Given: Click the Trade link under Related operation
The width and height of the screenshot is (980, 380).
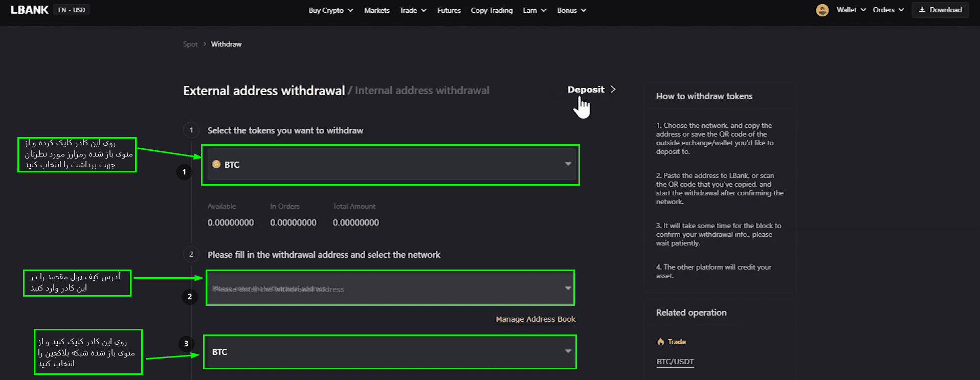Looking at the screenshot, I should 677,342.
